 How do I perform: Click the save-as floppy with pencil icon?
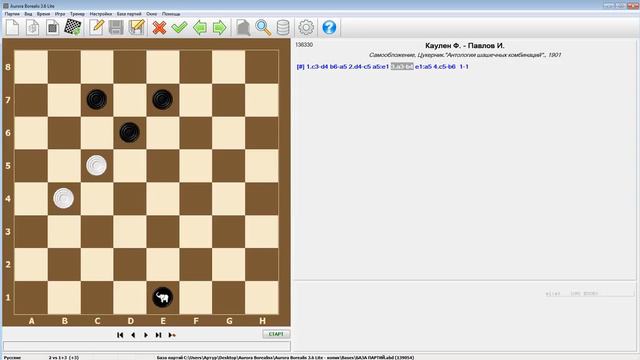coord(136,27)
